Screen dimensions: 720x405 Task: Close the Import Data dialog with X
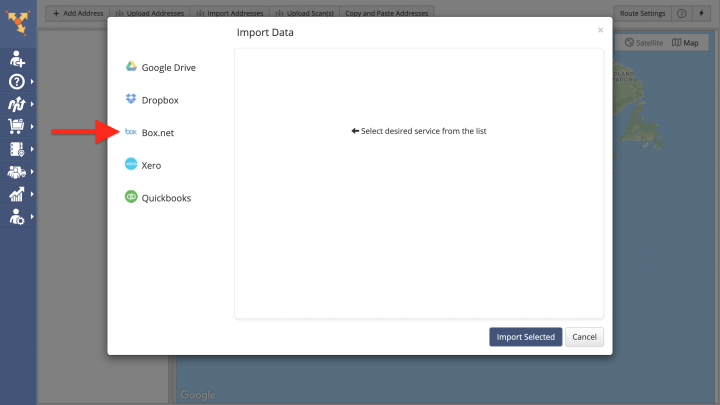click(x=600, y=30)
